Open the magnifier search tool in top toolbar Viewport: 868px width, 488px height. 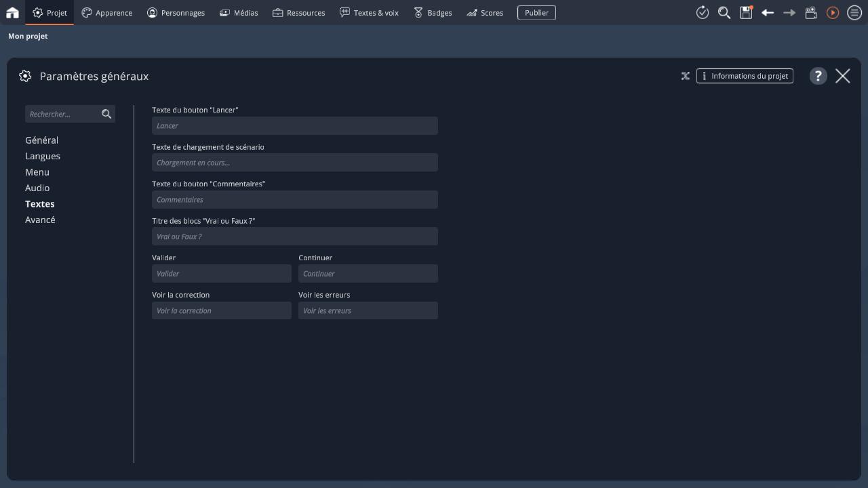pyautogui.click(x=724, y=12)
